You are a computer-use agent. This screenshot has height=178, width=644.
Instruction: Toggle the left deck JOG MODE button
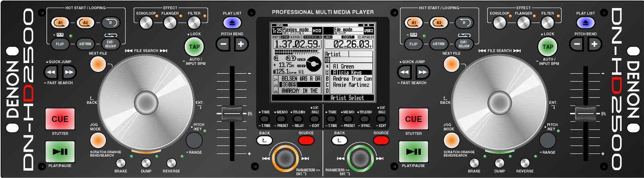(x=97, y=140)
